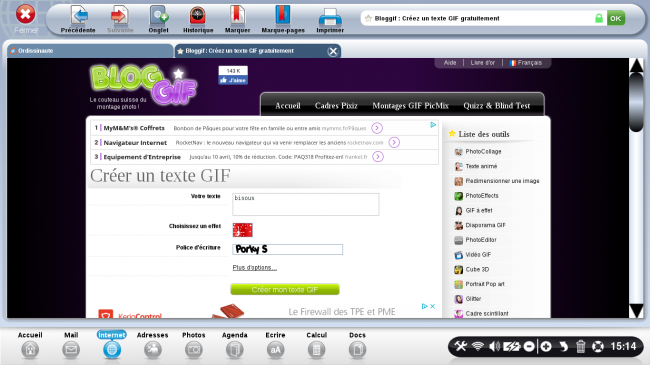Screen dimensions: 650x365
Task: Switch to the Ordissinaute tab
Action: click(90, 51)
